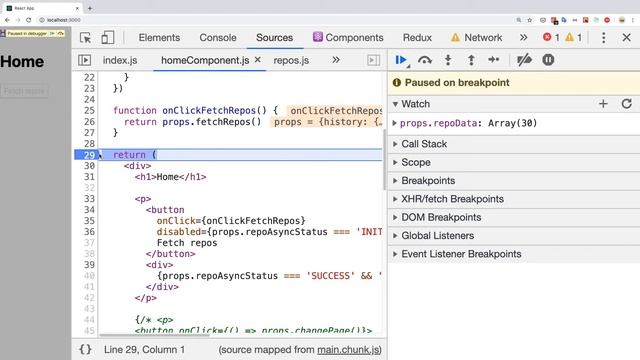Open the Redux panel

pyautogui.click(x=417, y=38)
